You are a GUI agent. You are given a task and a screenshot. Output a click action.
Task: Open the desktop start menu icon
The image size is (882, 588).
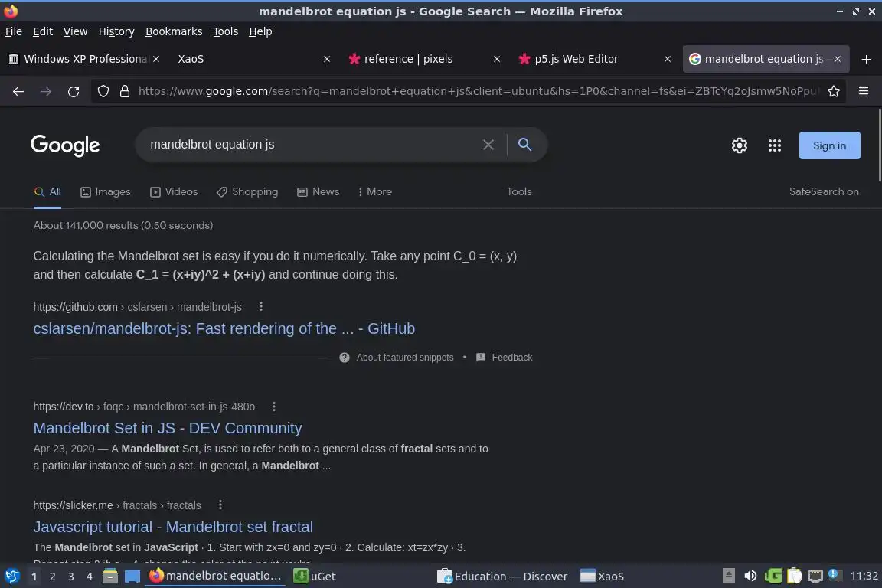click(x=11, y=577)
